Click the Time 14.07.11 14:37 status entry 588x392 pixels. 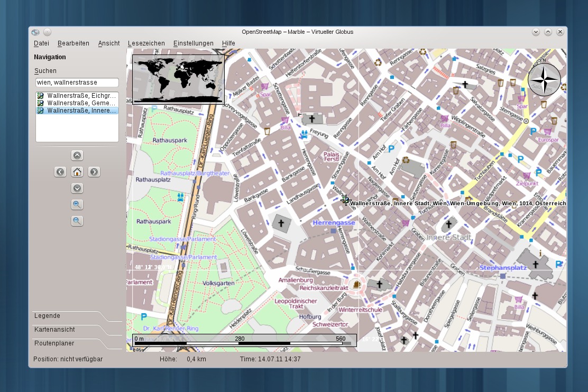pos(270,359)
